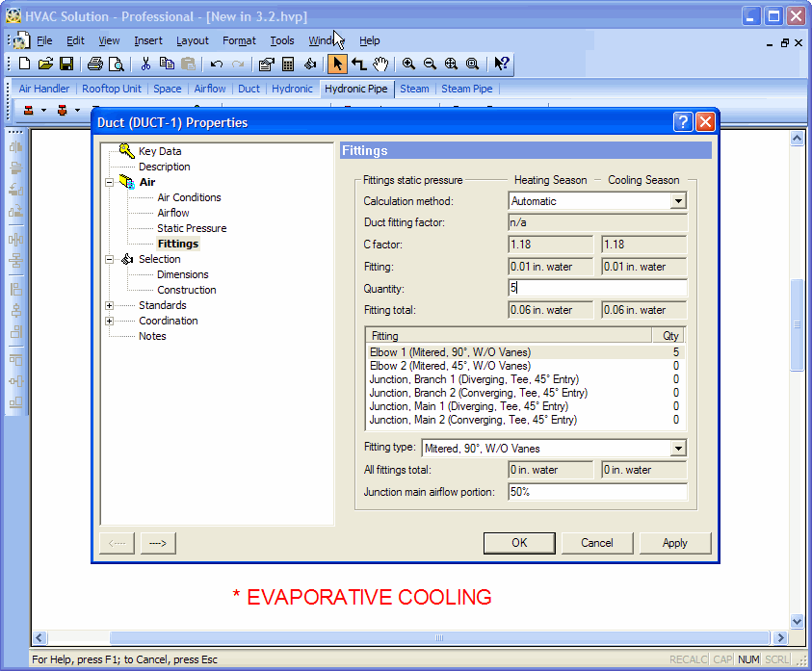The width and height of the screenshot is (812, 671).
Task: Click the New document icon
Action: point(24,64)
